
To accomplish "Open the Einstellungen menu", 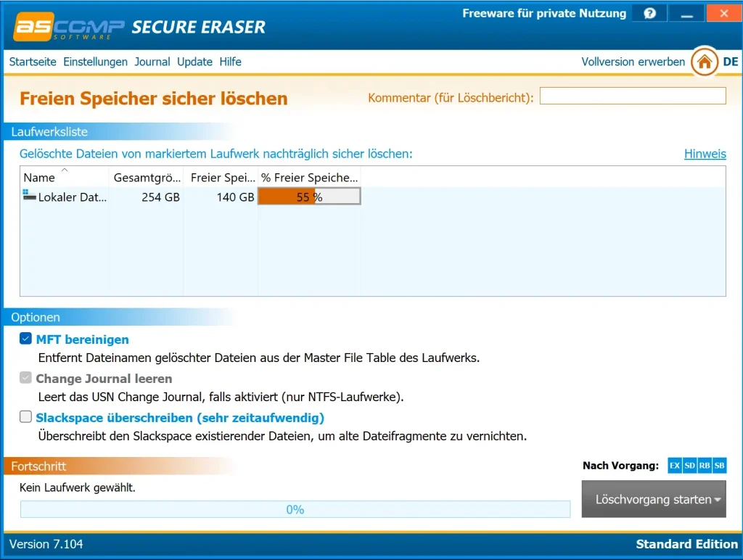I will point(95,62).
